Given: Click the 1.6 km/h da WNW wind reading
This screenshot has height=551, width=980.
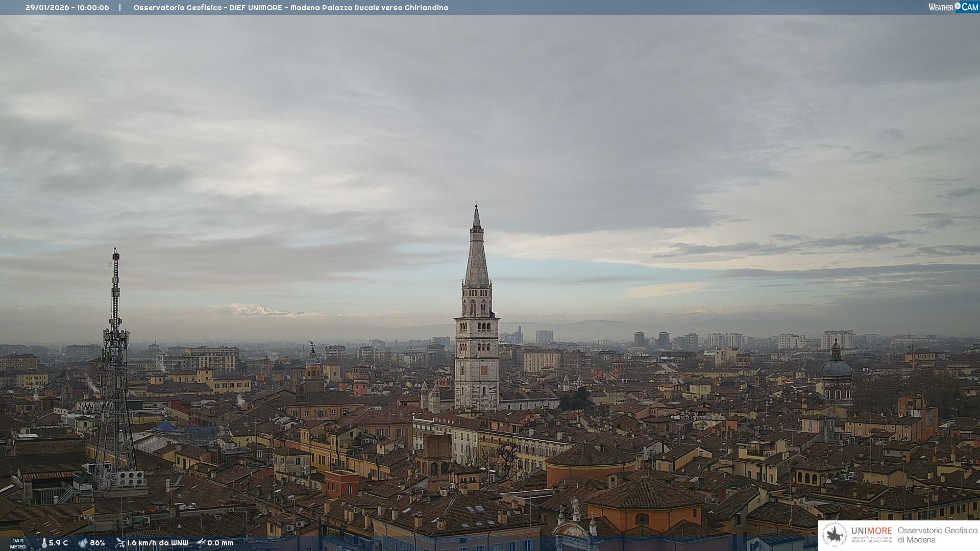Looking at the screenshot, I should point(157,543).
